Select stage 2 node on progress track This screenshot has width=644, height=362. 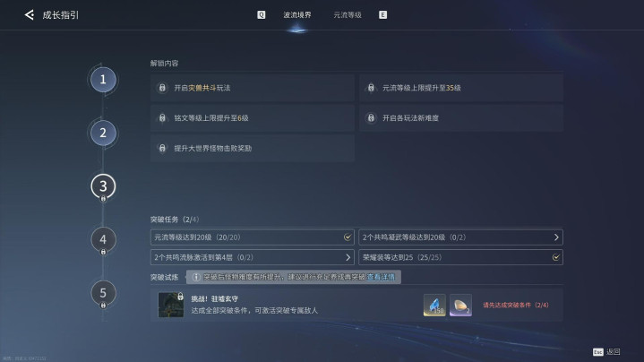click(103, 133)
